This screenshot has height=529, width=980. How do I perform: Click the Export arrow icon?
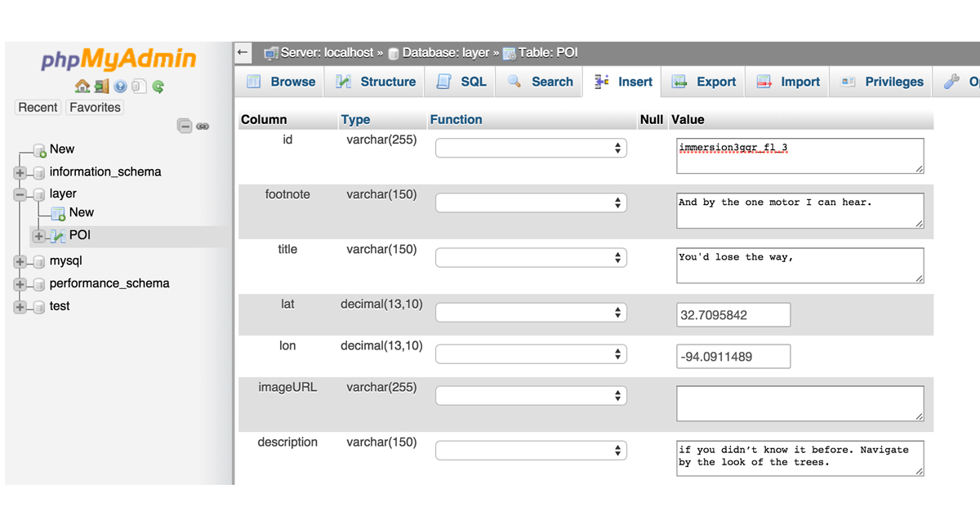pos(679,82)
